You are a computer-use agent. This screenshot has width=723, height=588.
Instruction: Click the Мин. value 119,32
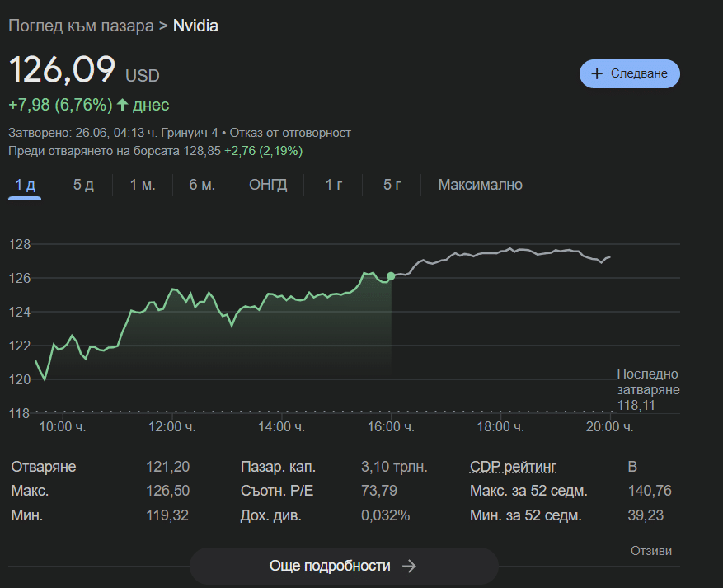[167, 515]
